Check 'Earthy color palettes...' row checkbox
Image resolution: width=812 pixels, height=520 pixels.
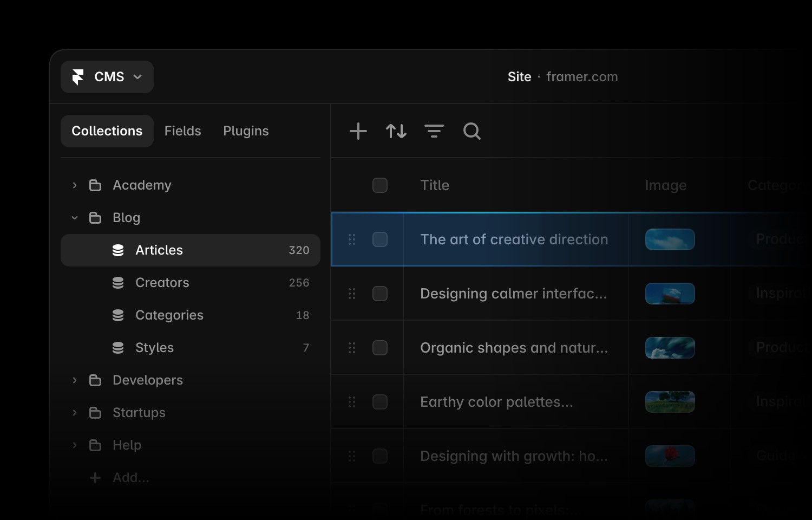pos(380,402)
